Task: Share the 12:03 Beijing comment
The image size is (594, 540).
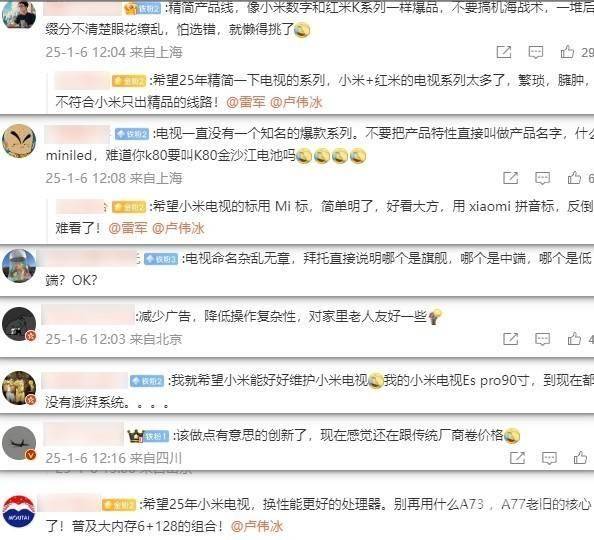Action: [x=511, y=338]
